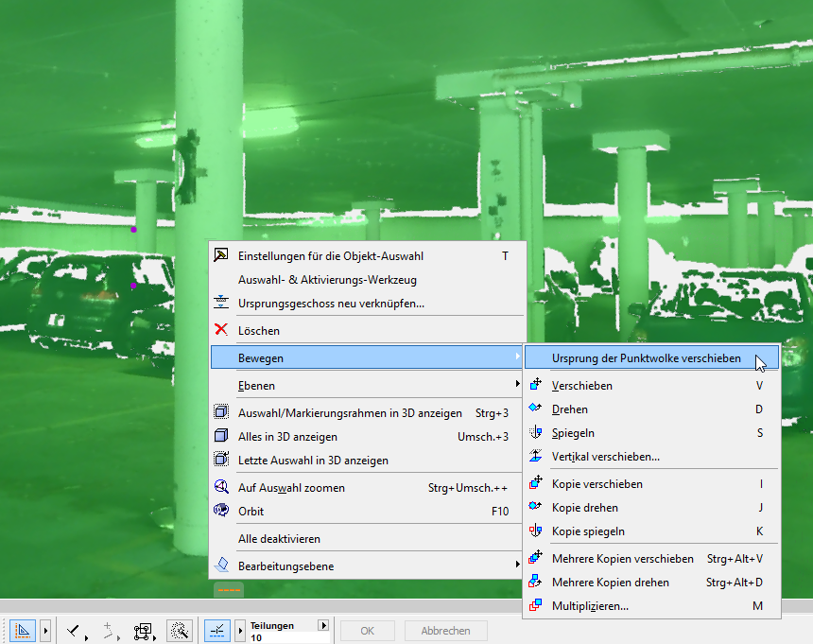Click the group suspend toolbar icon

coord(144,631)
